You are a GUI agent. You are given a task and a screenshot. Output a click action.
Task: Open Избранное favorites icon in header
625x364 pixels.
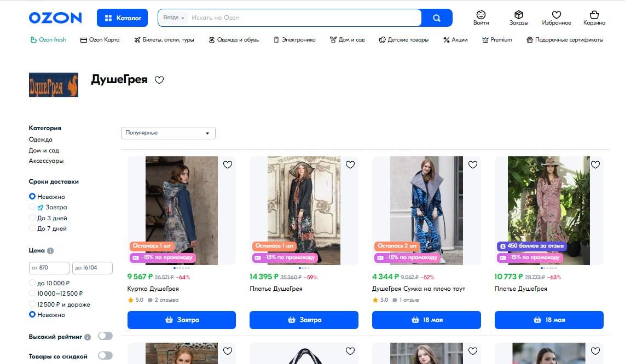(x=556, y=18)
